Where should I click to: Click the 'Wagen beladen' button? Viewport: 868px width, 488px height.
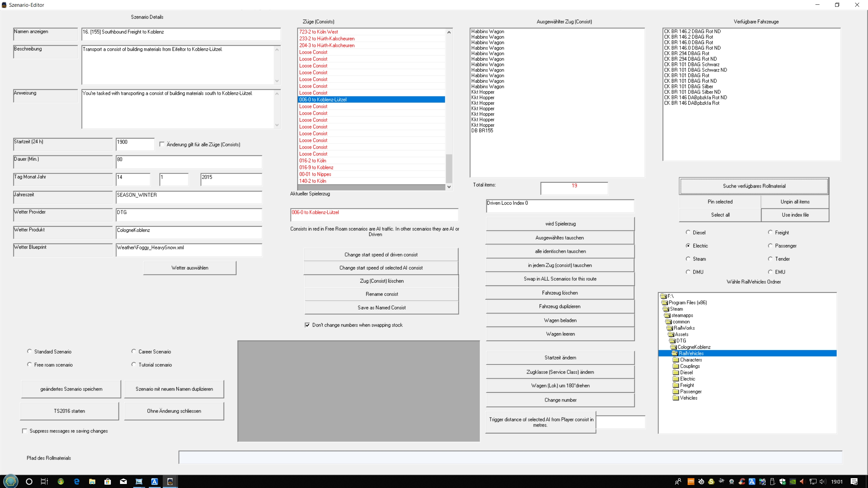[560, 320]
